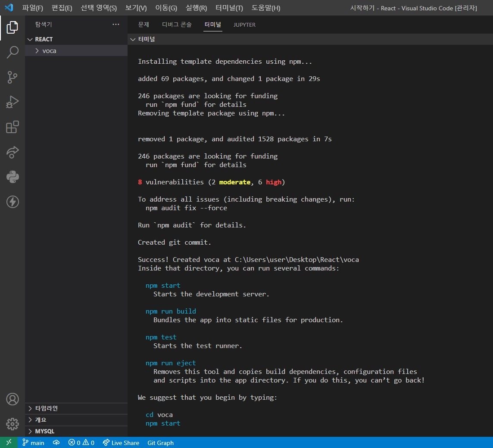The height and width of the screenshot is (448, 493).
Task: Open Git Graph from the status bar
Action: [x=160, y=443]
